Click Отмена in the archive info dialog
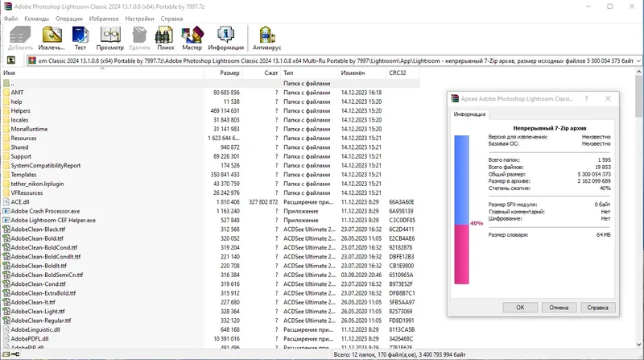Screen dimensions: 644x360 point(559,308)
